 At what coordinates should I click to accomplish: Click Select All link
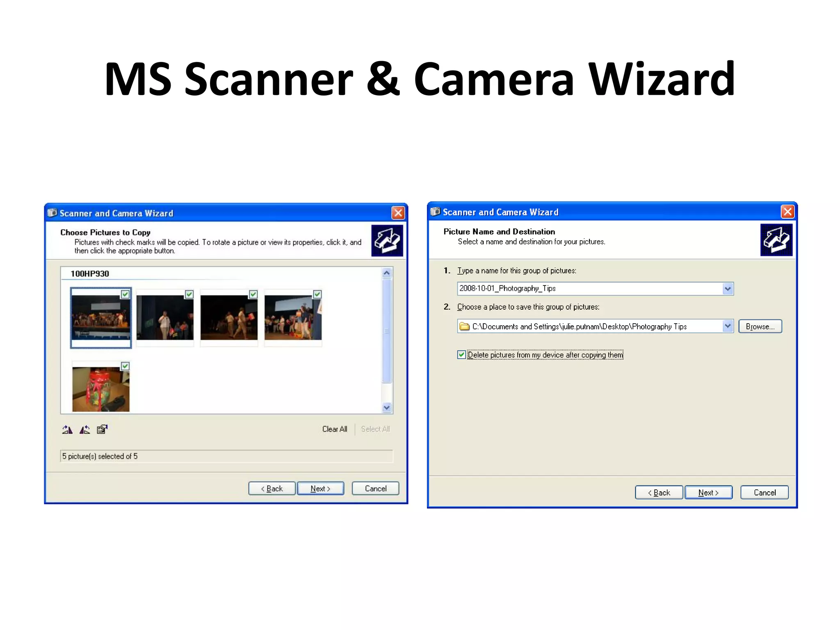[x=375, y=429]
